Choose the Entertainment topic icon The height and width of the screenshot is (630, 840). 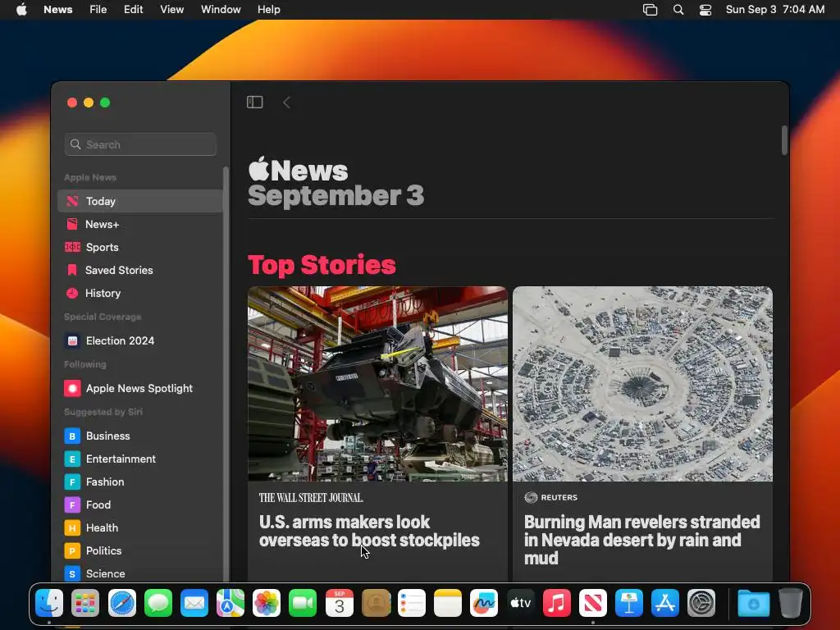[72, 459]
